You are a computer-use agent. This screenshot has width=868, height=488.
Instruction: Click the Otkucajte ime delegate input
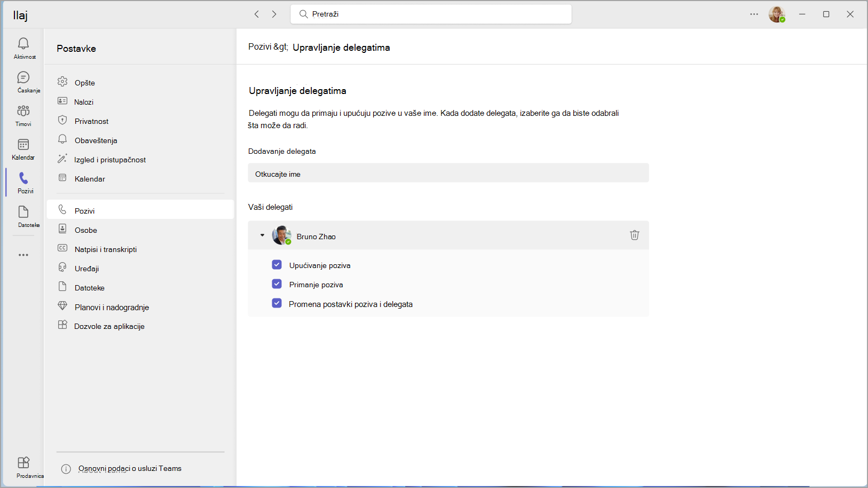point(448,173)
